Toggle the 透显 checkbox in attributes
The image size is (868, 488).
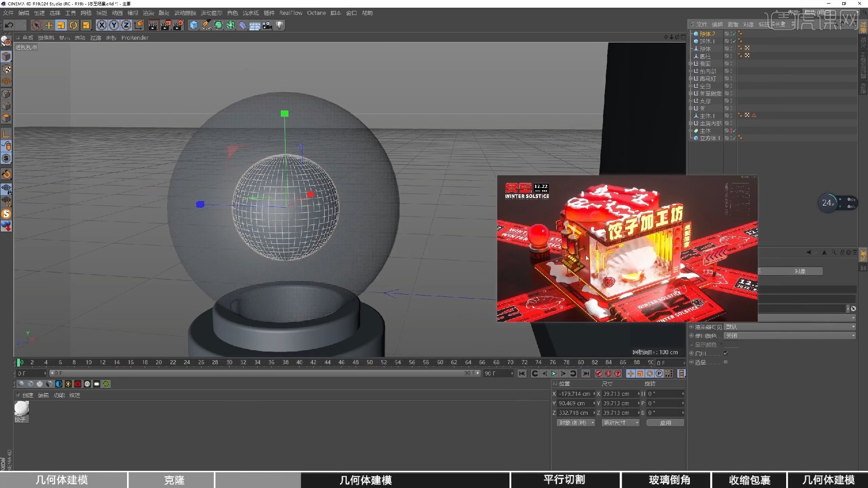726,362
